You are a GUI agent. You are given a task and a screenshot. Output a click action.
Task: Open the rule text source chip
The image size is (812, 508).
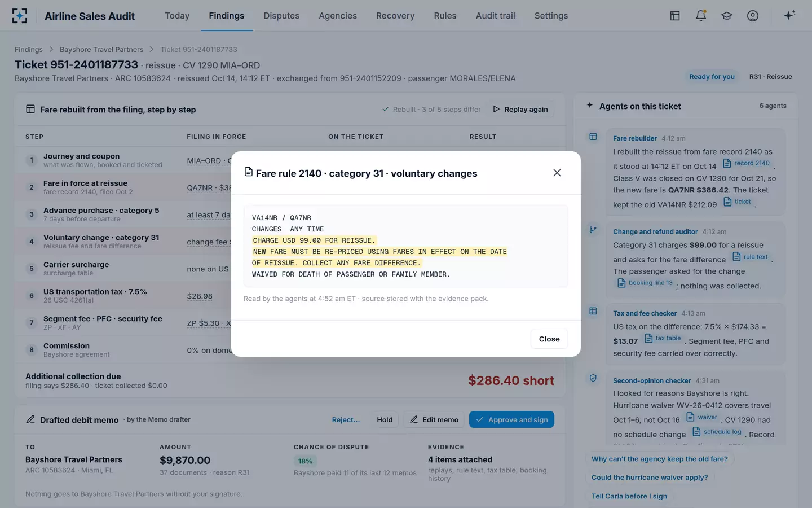pos(750,257)
